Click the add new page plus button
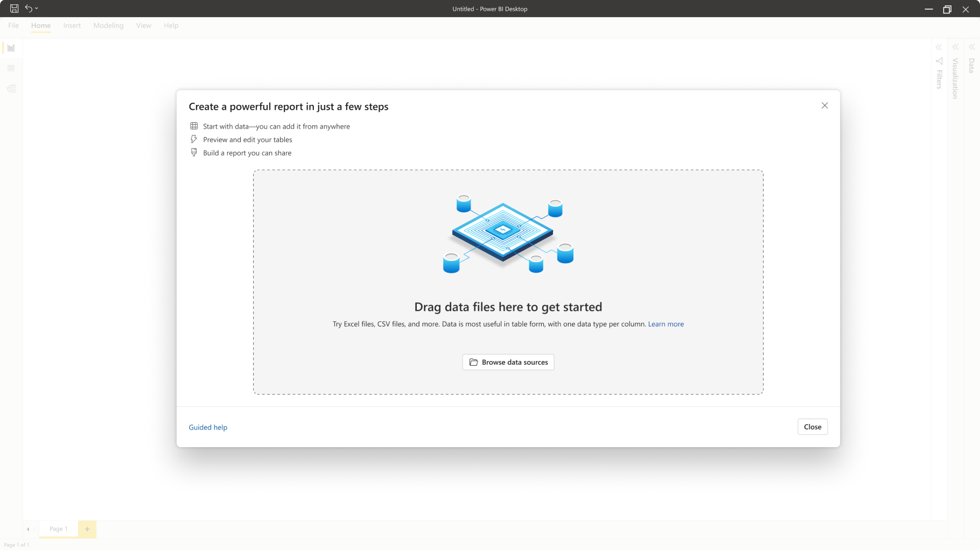 (x=87, y=529)
